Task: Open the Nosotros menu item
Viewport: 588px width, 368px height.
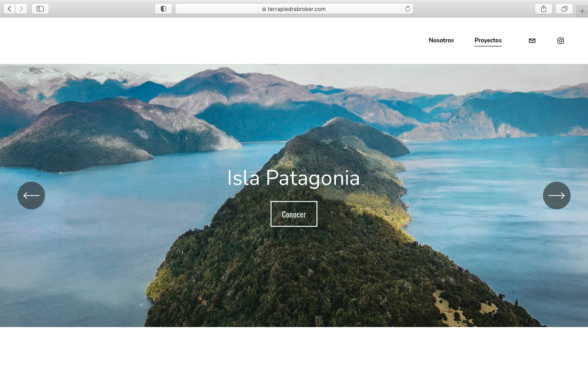Action: pos(441,40)
